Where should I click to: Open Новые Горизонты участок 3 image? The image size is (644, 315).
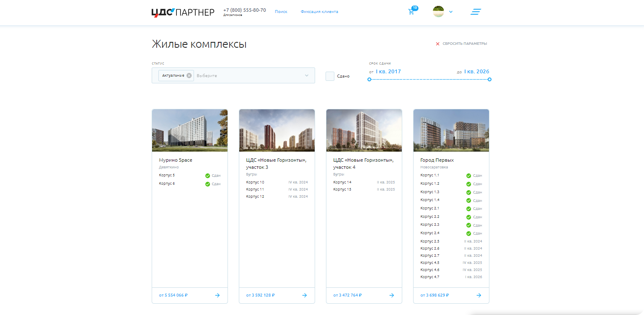coord(277,130)
